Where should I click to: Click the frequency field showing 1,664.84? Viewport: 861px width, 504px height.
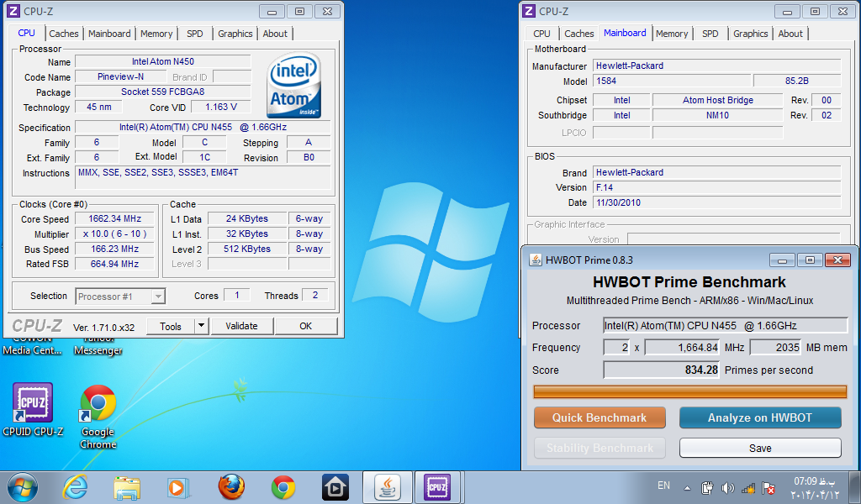click(682, 347)
